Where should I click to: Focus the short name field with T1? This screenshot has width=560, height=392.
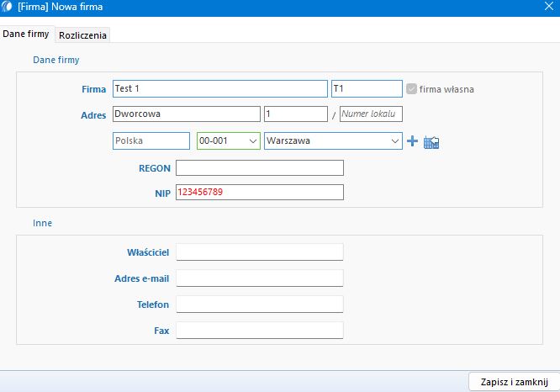tap(366, 89)
